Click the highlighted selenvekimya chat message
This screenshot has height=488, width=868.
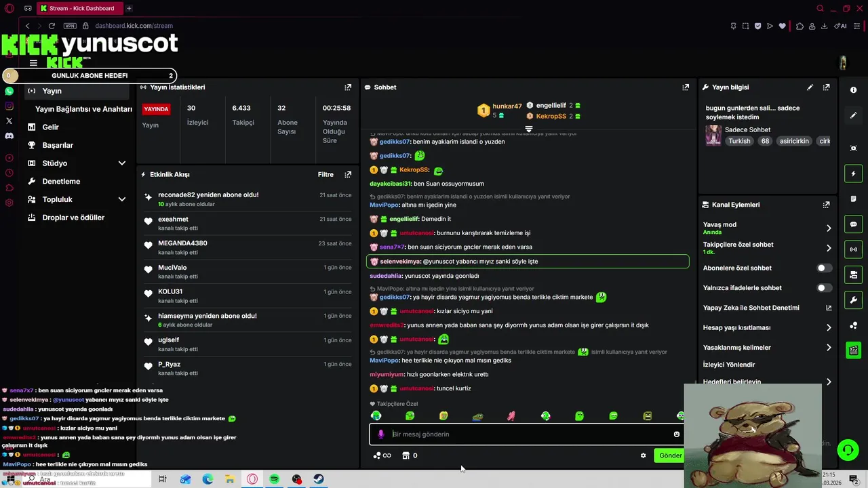coord(528,262)
